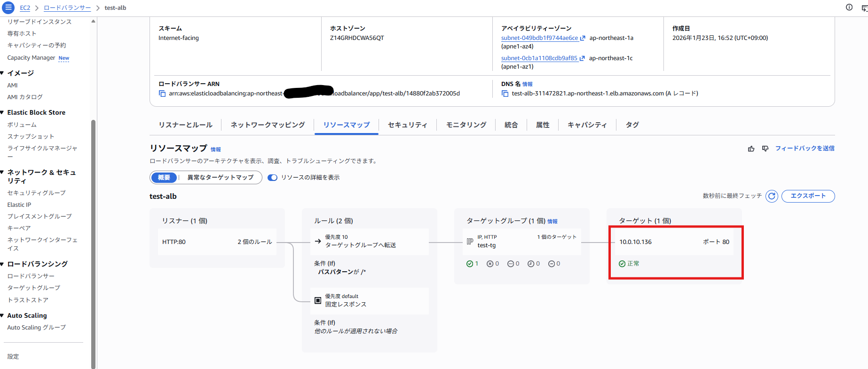Select target 10.0.10.136 node

click(674, 242)
